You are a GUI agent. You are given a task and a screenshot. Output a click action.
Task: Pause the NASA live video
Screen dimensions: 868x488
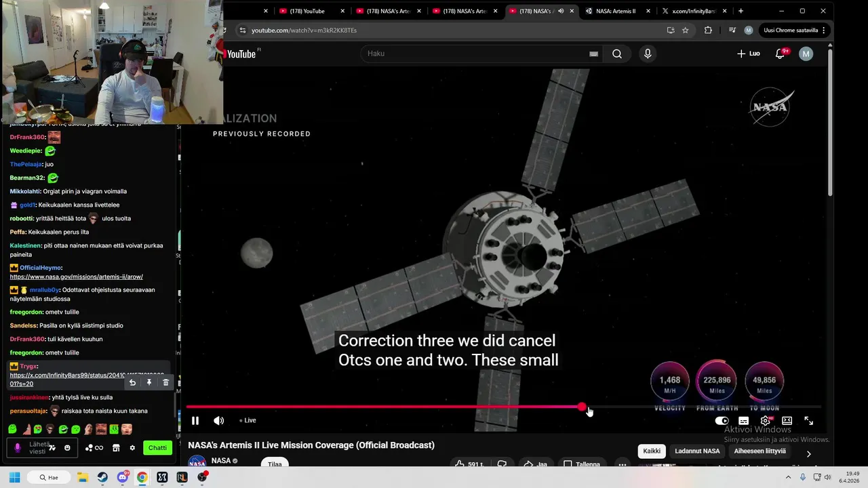pyautogui.click(x=195, y=420)
